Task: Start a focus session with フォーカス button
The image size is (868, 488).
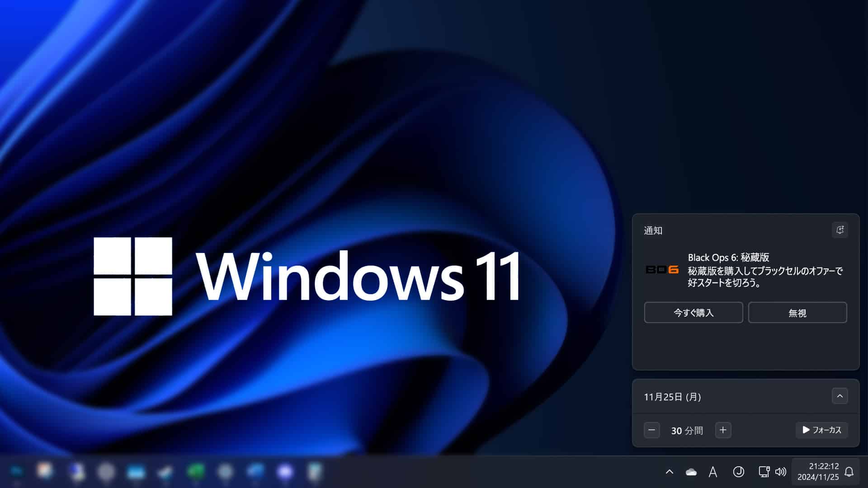Action: 821,430
